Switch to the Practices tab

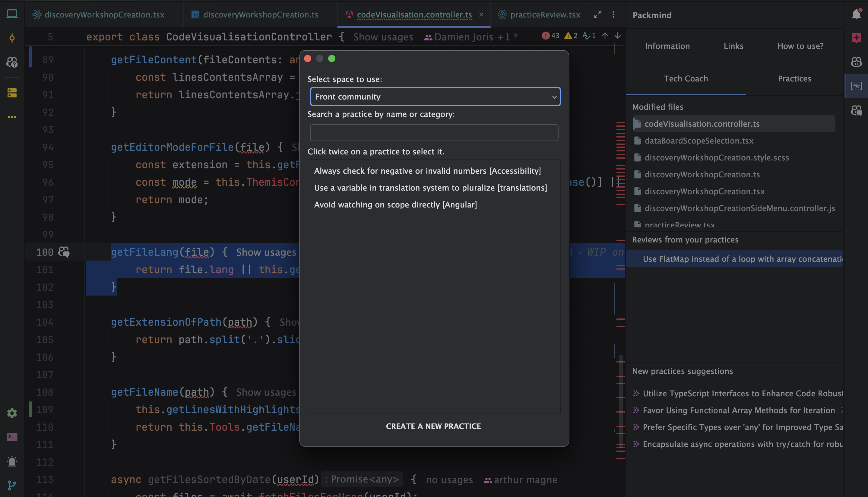[x=794, y=78]
